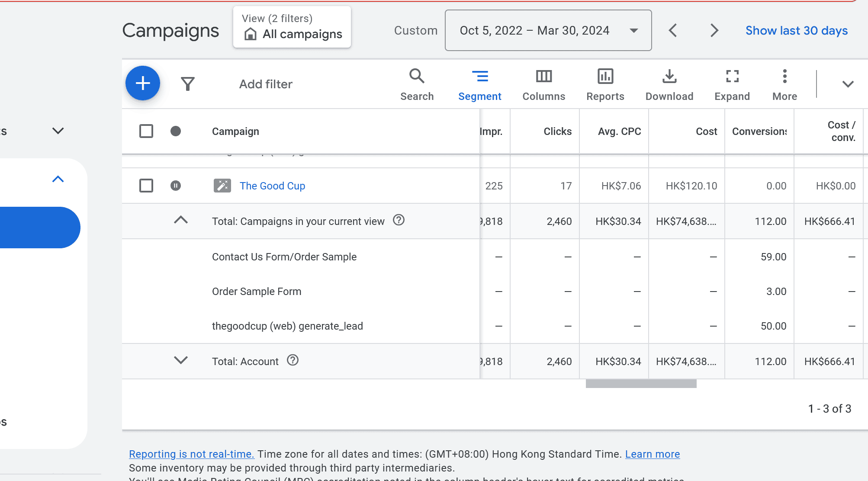This screenshot has height=481, width=868.
Task: Open the More options menu
Action: click(x=784, y=84)
